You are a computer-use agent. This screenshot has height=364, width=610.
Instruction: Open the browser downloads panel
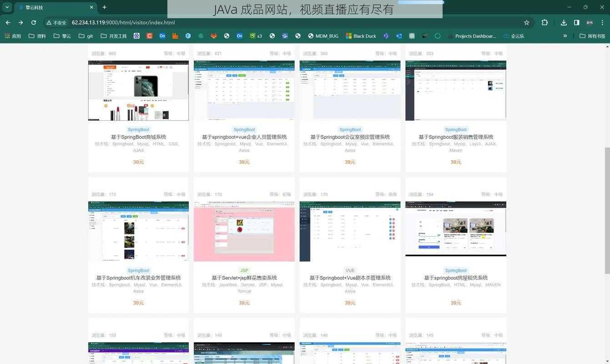[x=564, y=22]
